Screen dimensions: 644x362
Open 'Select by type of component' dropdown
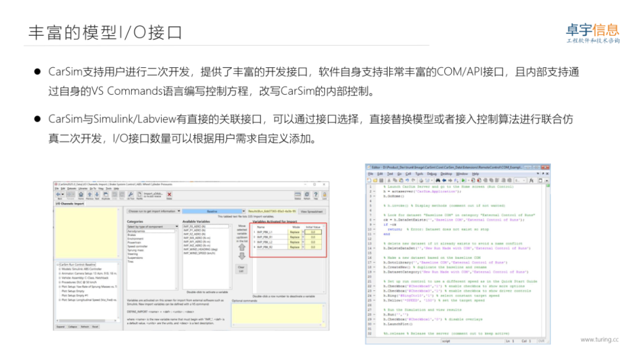[x=153, y=227]
